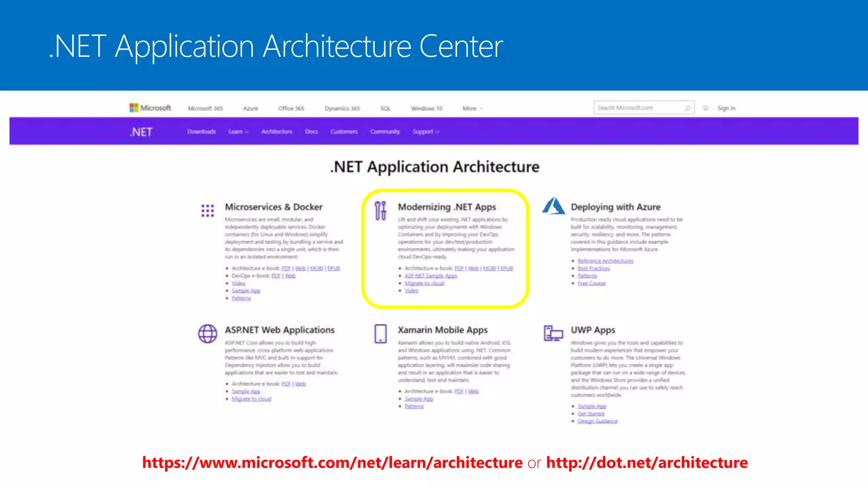
Task: Expand the More menu
Action: tap(473, 108)
